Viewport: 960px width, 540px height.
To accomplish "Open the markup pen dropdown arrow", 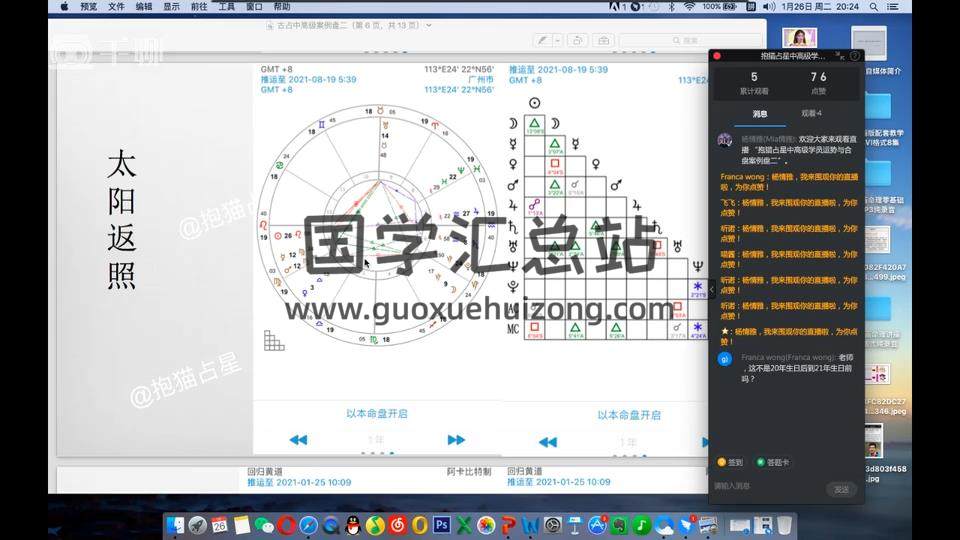I will pos(556,40).
